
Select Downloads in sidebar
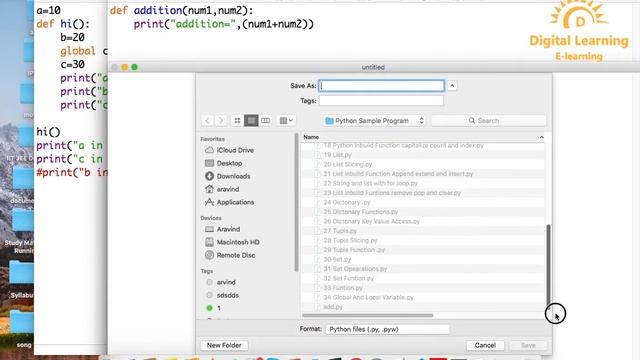pos(227,176)
